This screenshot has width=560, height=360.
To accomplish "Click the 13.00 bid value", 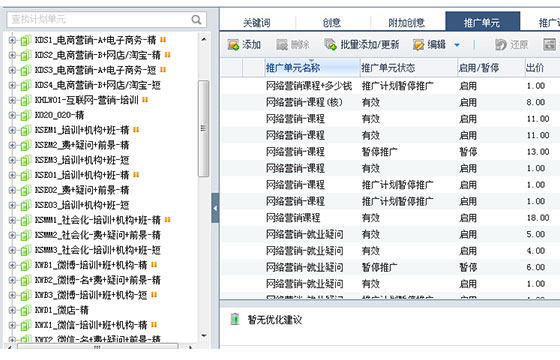I will [x=538, y=152].
